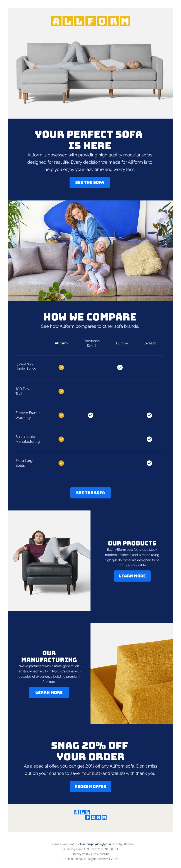Click the oliviamurphy409@gmail.com email link

pos(98,844)
